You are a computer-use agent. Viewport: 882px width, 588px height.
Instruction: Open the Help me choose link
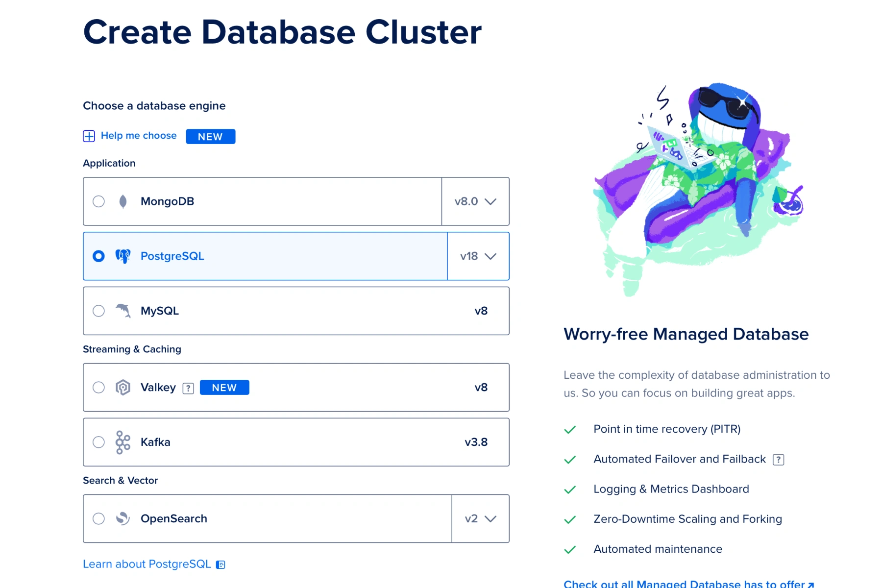pyautogui.click(x=139, y=136)
